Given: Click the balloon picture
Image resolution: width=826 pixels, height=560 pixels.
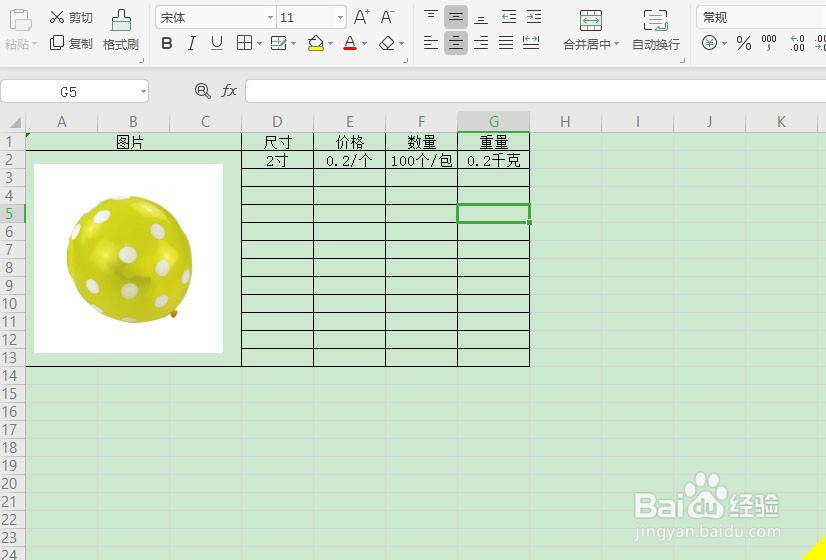Looking at the screenshot, I should coord(129,258).
